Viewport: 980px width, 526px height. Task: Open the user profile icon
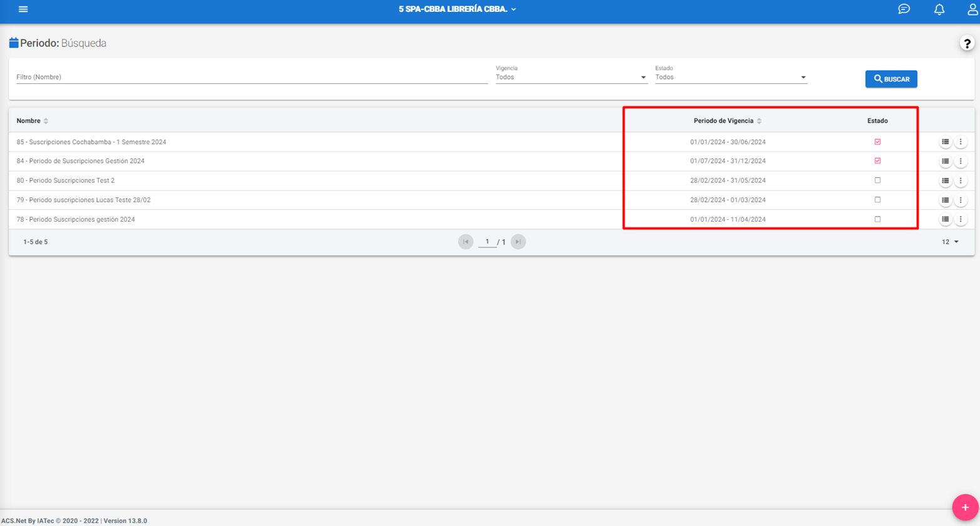[973, 9]
